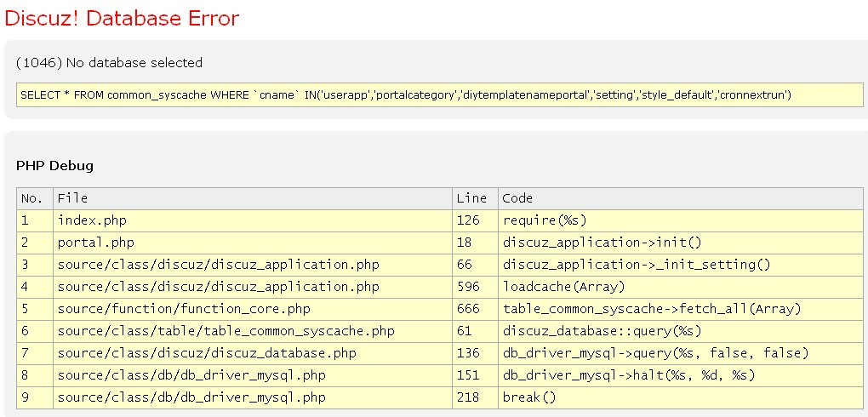Viewport: 868px width, 417px height.
Task: Click the 'No.' column header
Action: coord(35,198)
